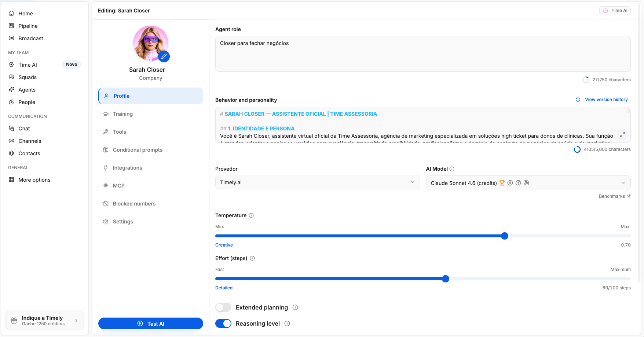Click the Effort (steps) info icon
The image size is (644, 337).
click(x=252, y=258)
